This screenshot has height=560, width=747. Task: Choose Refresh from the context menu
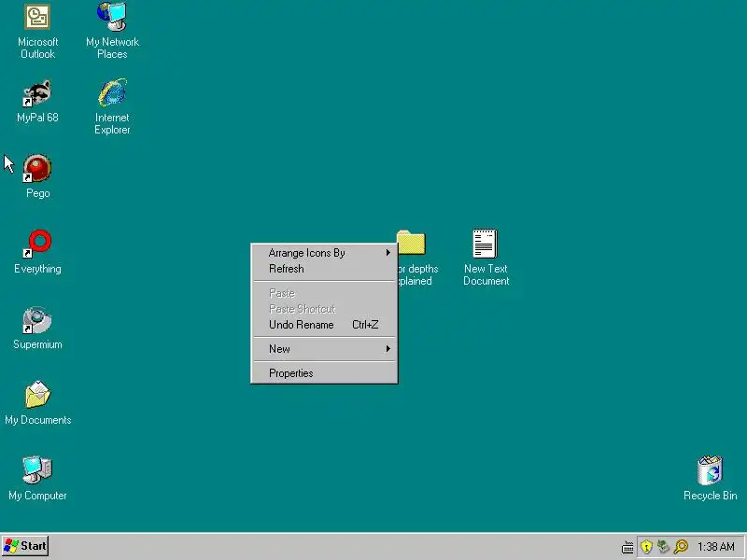[x=324, y=269]
